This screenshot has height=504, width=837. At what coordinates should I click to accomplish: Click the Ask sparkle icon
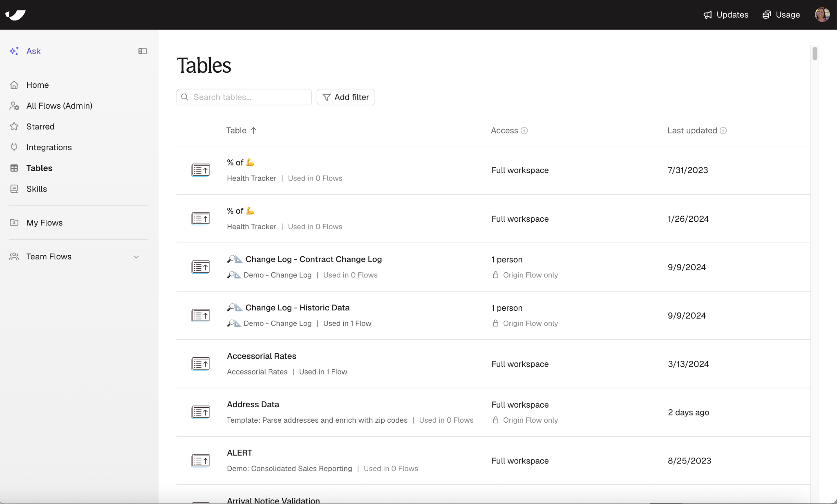tap(14, 51)
